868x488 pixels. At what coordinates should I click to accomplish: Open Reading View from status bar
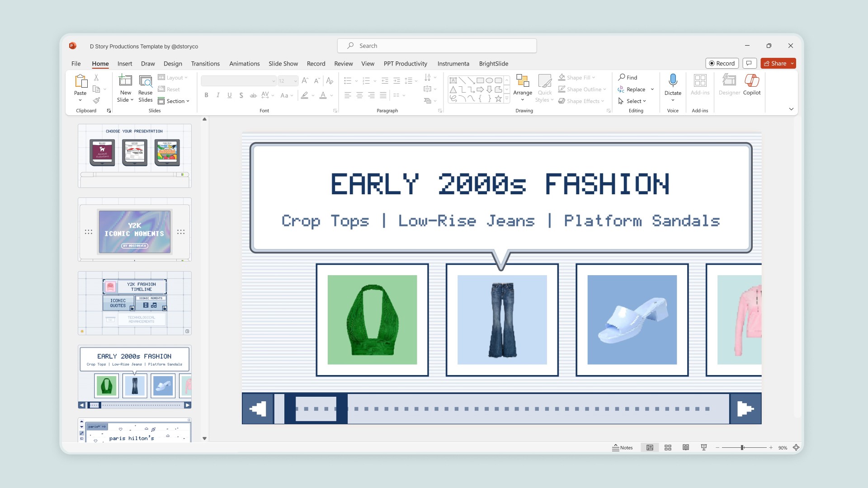tap(686, 447)
